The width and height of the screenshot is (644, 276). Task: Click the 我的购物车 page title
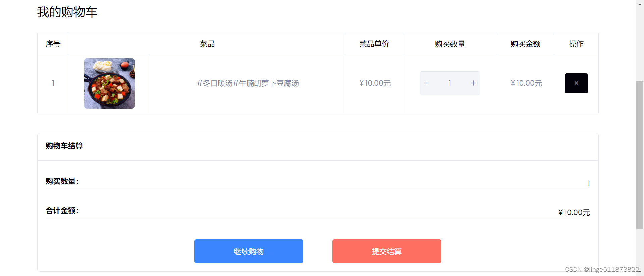(x=67, y=12)
